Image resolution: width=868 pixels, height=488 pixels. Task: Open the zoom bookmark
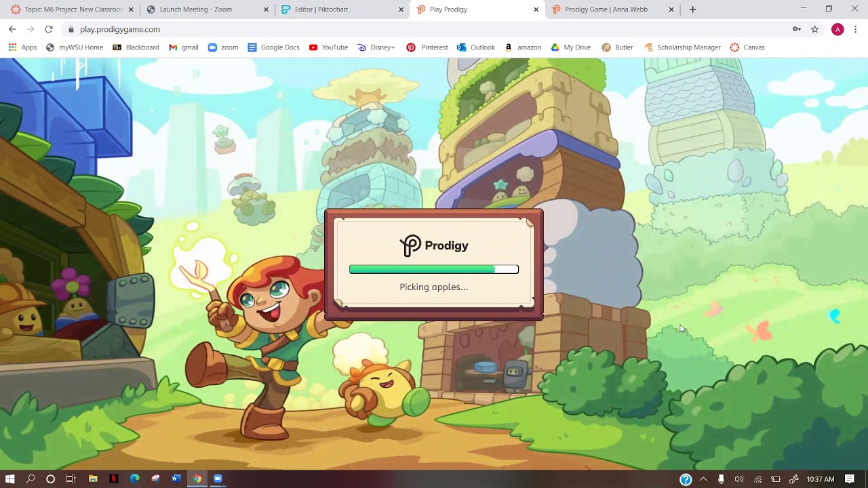pyautogui.click(x=223, y=47)
